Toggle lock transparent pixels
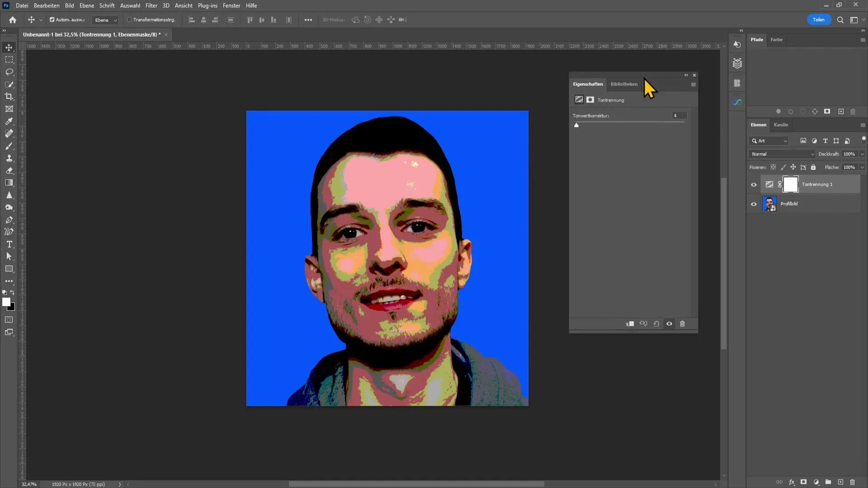Viewport: 868px width, 488px height. 774,167
